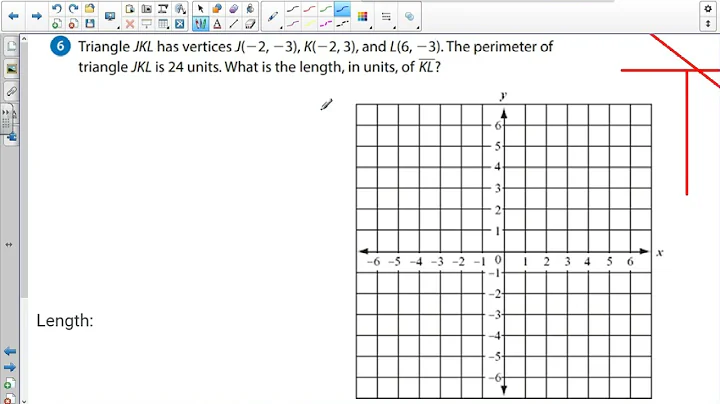Toggle the Pens tool
Image resolution: width=720 pixels, height=404 pixels.
(x=200, y=23)
